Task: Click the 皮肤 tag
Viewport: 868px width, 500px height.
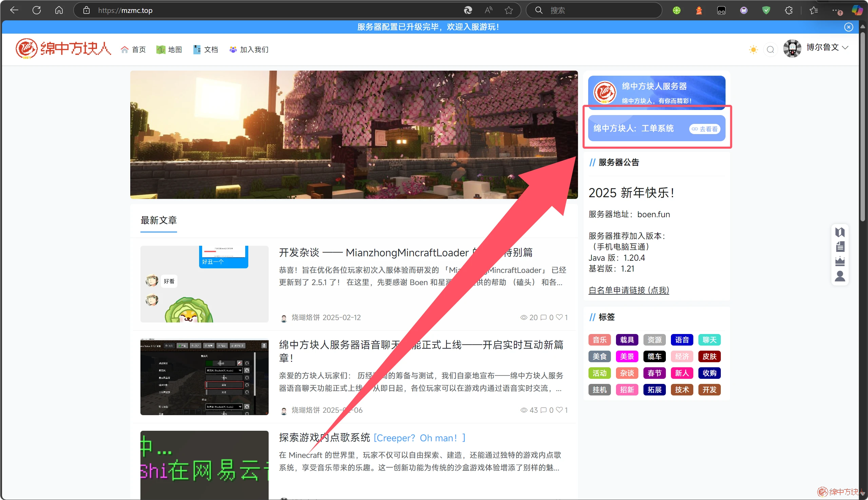Action: click(709, 356)
